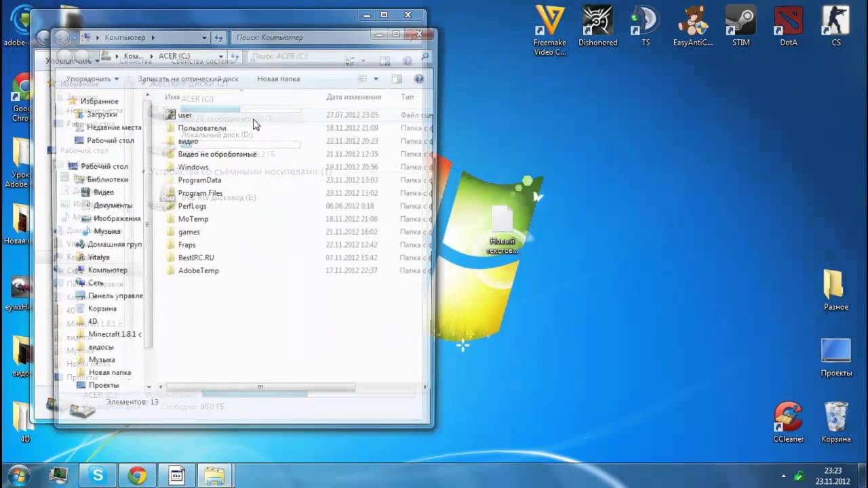Toggle the preview pane in ACER (C:) window
Image resolution: width=868 pixels, height=488 pixels.
[397, 79]
